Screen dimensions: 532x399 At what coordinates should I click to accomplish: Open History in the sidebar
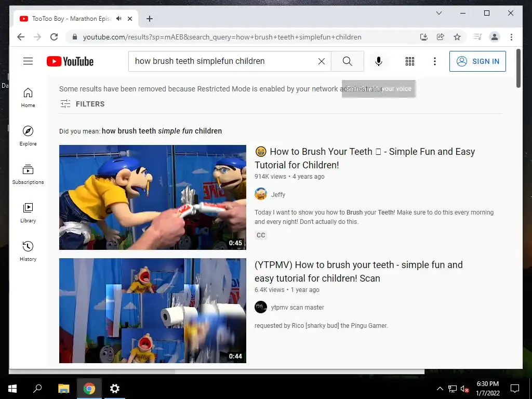click(28, 251)
